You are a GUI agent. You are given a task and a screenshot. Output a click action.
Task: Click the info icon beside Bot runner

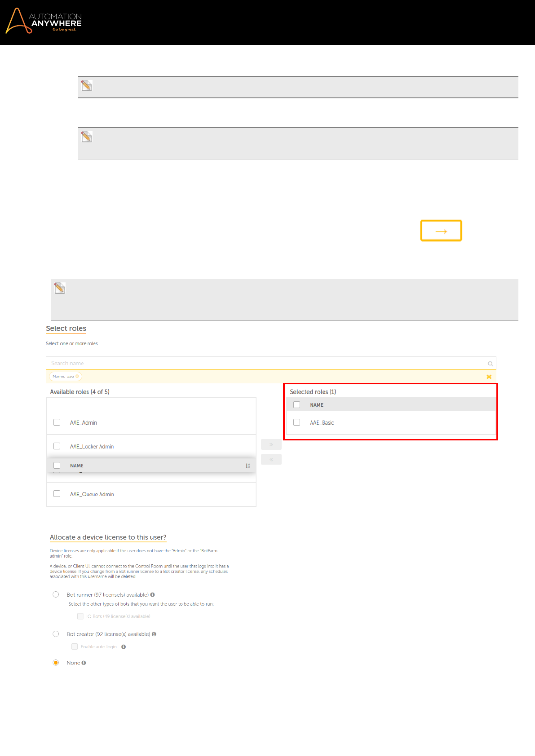point(153,595)
